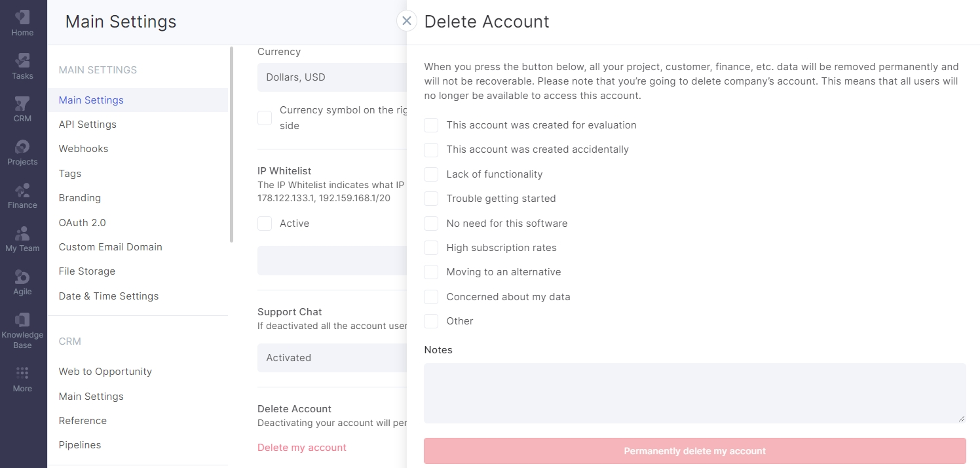Click into the Notes text area
Image resolution: width=980 pixels, height=468 pixels.
695,393
